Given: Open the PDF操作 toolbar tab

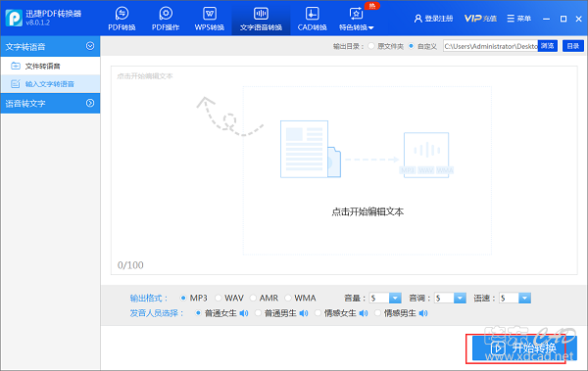Looking at the screenshot, I should click(166, 19).
